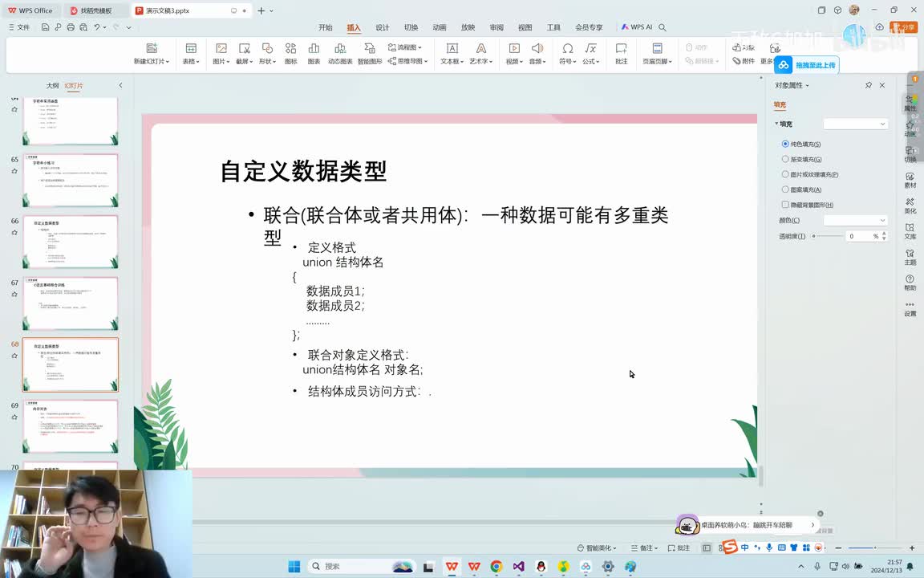The width and height of the screenshot is (924, 578).
Task: Add a comment with ribbon 批注
Action: click(x=621, y=54)
